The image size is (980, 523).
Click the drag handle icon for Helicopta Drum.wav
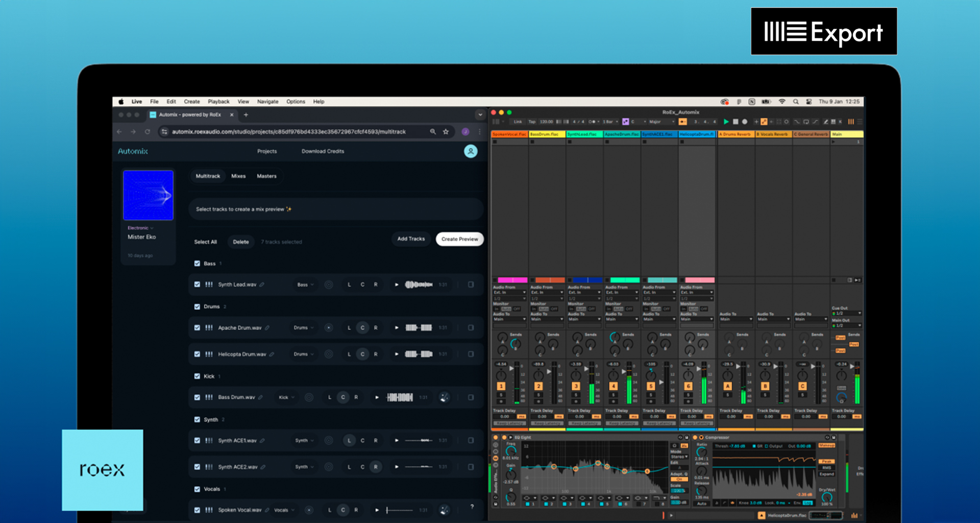pos(209,354)
